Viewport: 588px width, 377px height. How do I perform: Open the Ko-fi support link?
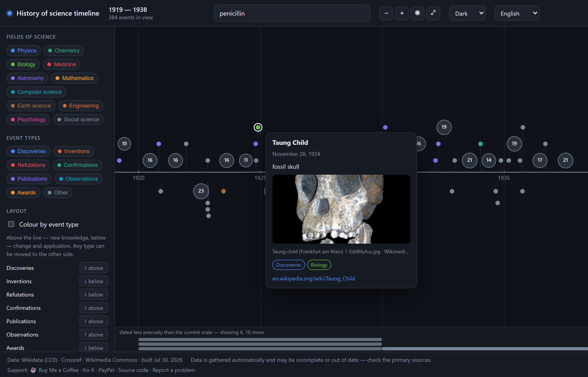(x=88, y=370)
